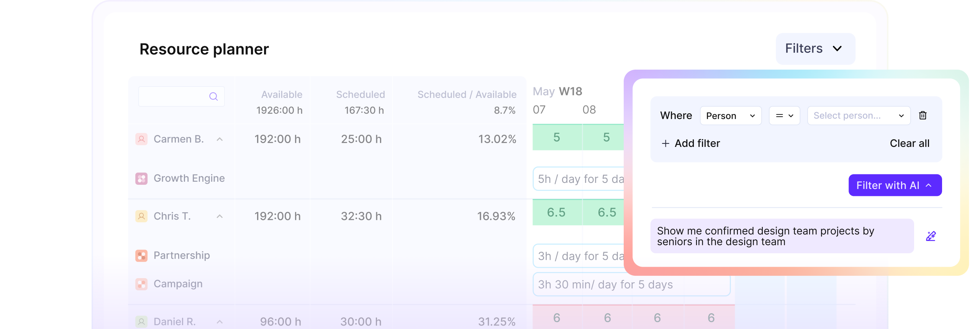Click the AI magic edit icon
980x329 pixels.
pos(931,236)
